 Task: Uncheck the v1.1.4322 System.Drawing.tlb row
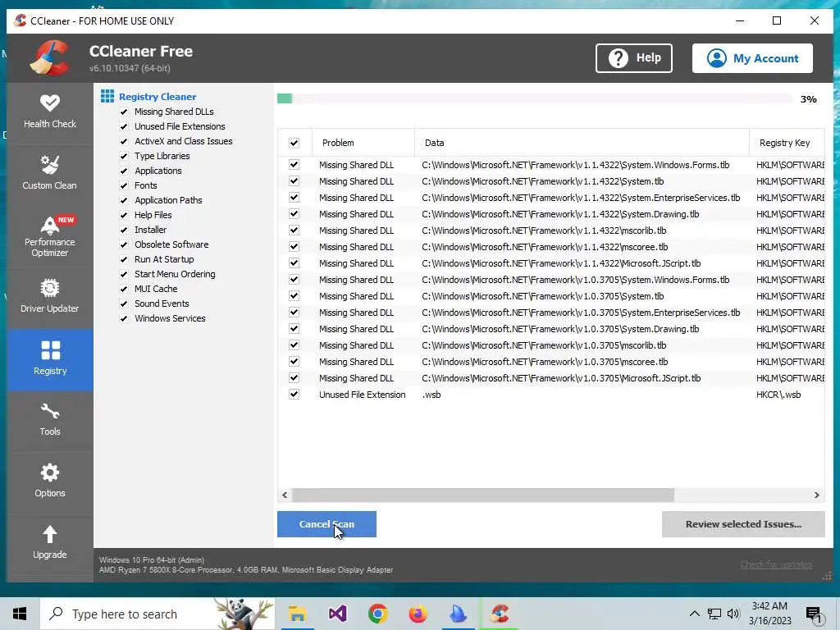click(x=294, y=214)
